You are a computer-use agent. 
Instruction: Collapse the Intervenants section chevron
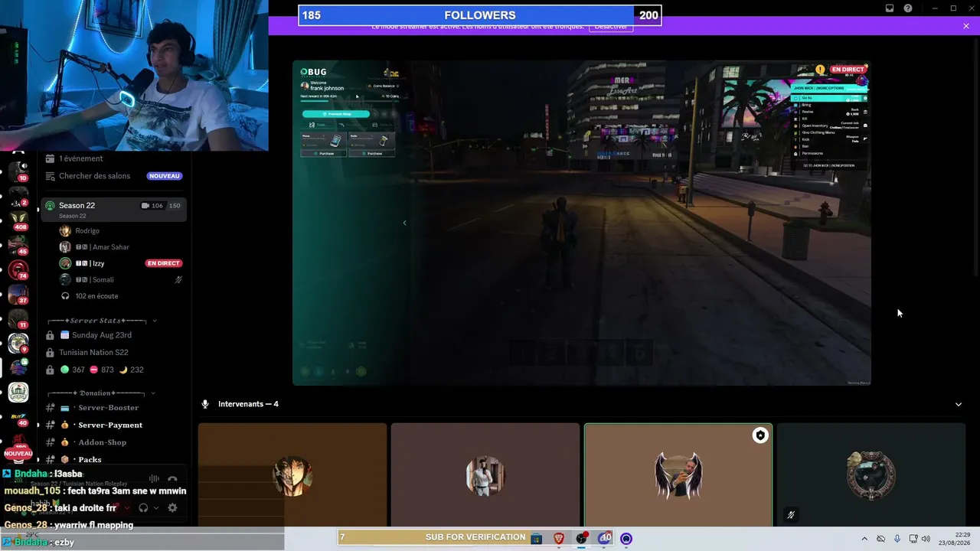tap(958, 404)
